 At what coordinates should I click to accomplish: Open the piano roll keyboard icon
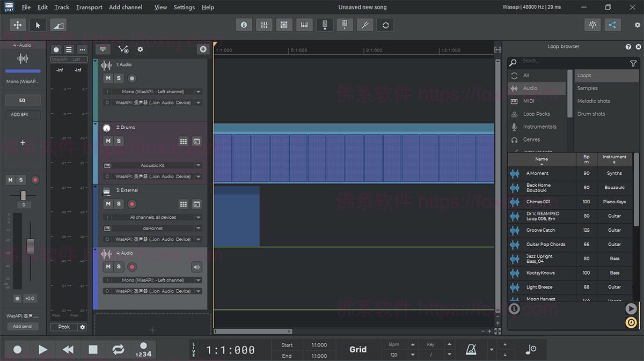point(304,25)
